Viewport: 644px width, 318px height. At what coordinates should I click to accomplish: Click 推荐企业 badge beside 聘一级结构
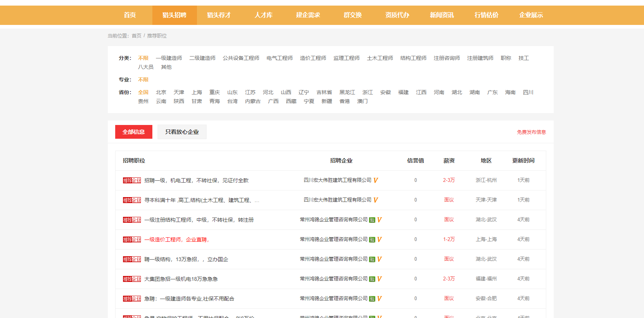click(x=132, y=259)
